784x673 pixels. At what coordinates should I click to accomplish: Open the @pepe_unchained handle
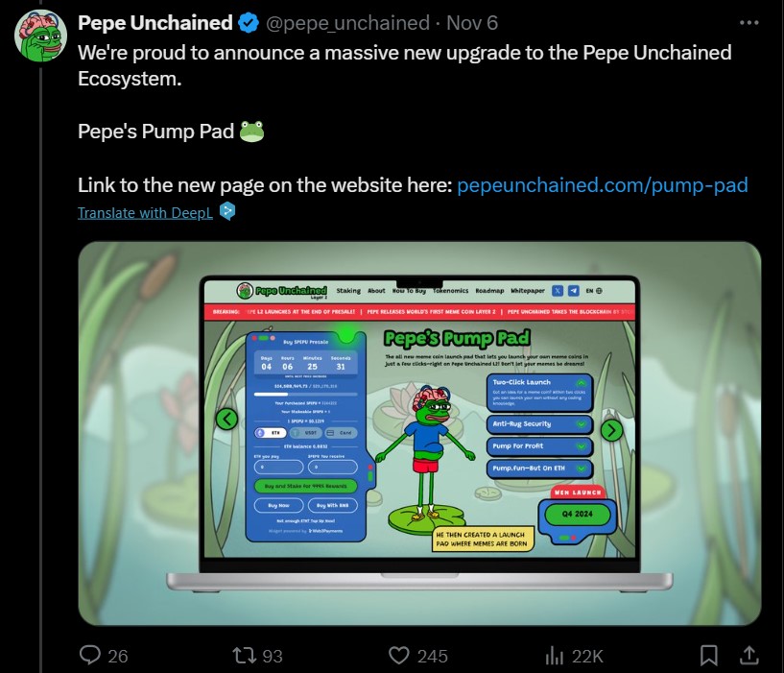[x=347, y=23]
